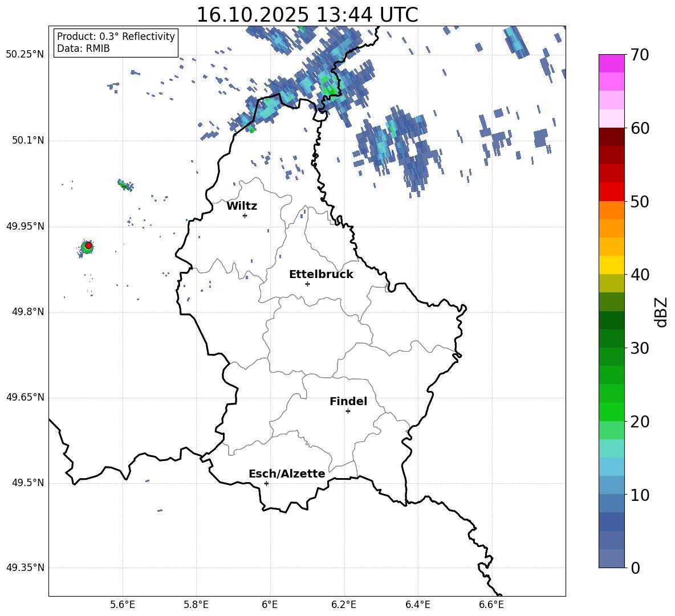The width and height of the screenshot is (675, 616).
Task: Click the dBZ colorbar axis label
Action: tap(660, 312)
